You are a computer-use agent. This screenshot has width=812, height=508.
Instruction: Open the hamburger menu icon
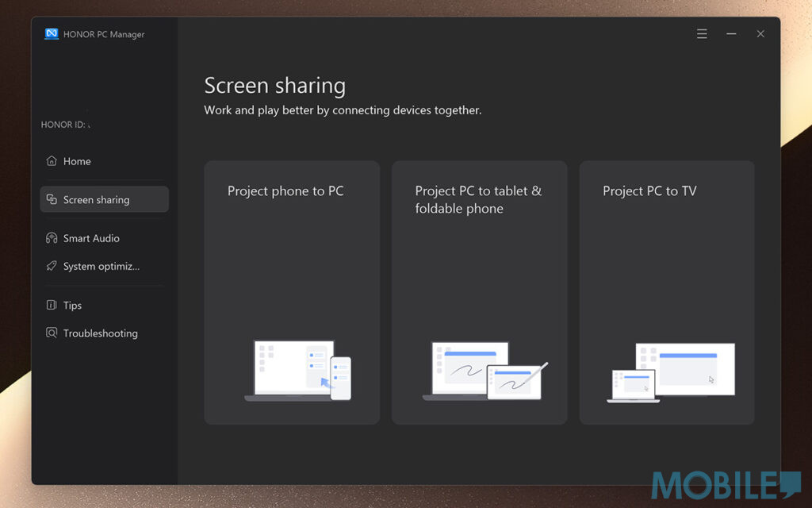pyautogui.click(x=702, y=34)
